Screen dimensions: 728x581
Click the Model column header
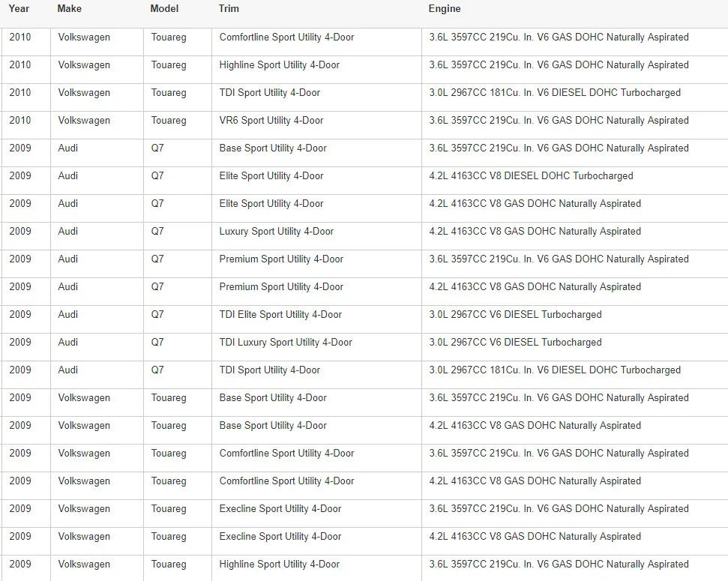[164, 8]
